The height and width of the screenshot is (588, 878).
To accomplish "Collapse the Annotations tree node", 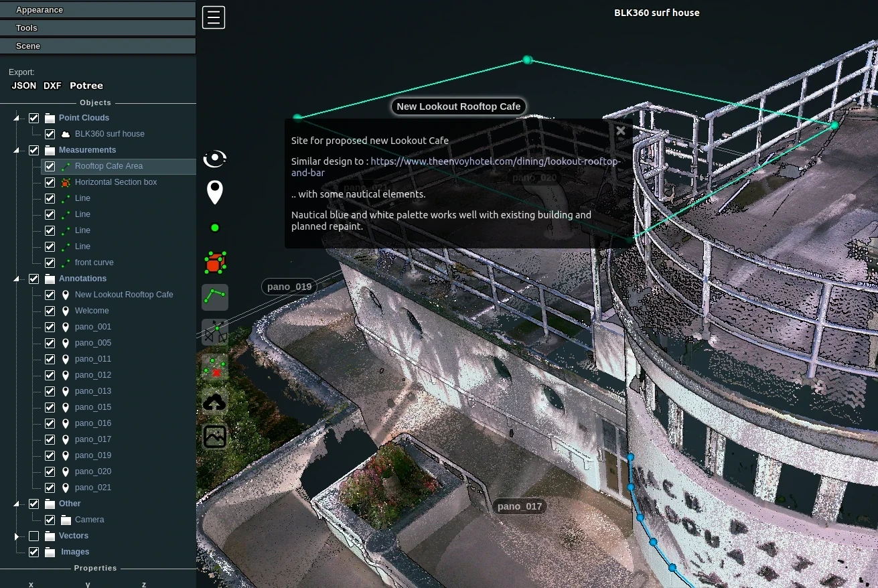I will tap(17, 279).
